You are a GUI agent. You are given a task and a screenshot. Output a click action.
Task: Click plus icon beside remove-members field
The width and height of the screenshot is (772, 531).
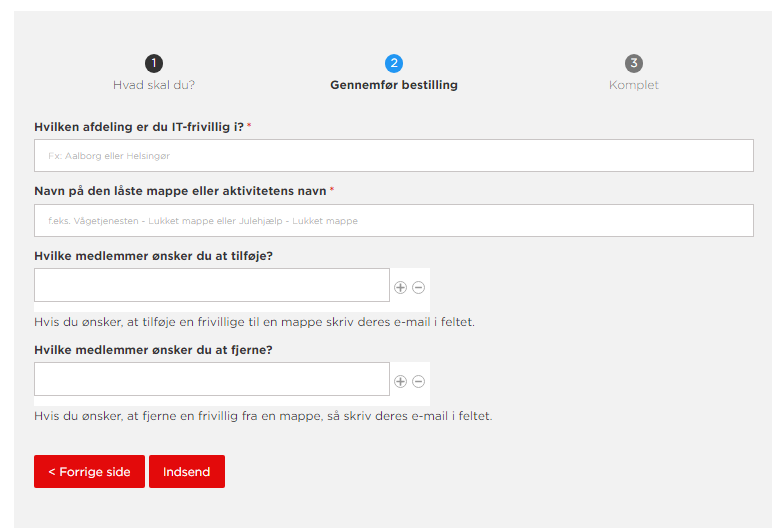400,381
